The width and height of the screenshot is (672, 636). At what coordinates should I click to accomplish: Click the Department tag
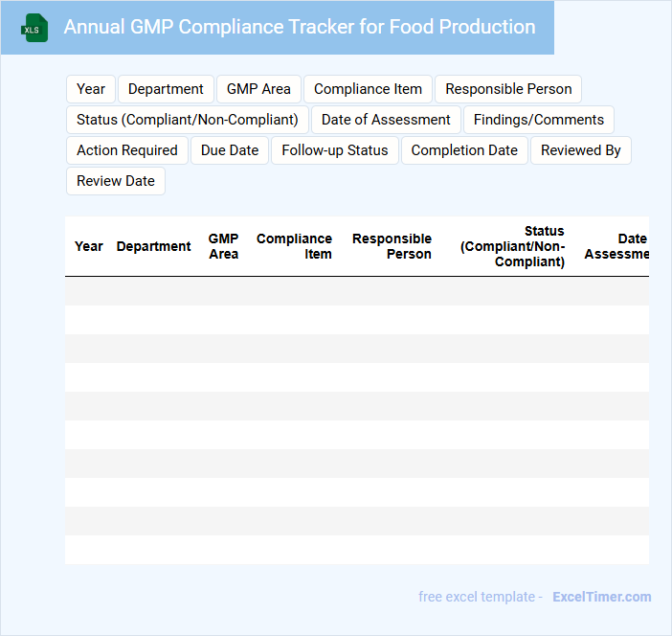point(166,89)
